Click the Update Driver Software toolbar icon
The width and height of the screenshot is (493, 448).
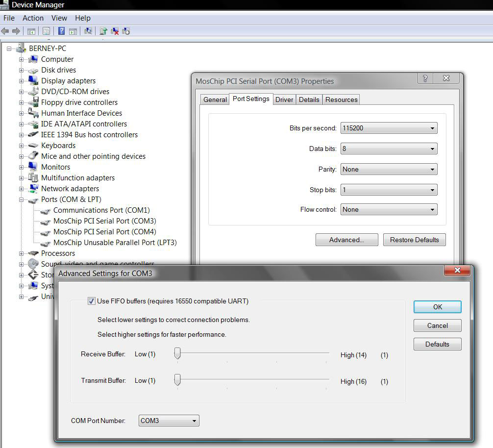103,31
